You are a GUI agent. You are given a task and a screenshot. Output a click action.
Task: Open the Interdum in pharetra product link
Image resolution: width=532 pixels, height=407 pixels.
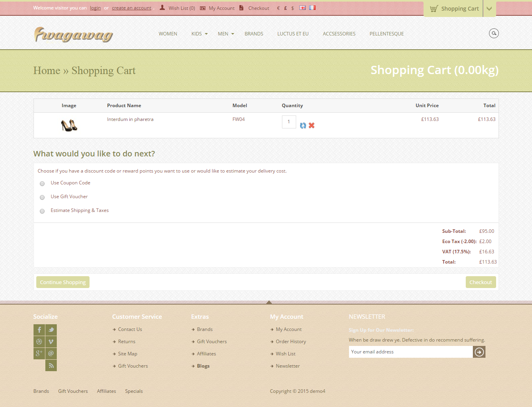[x=130, y=119]
